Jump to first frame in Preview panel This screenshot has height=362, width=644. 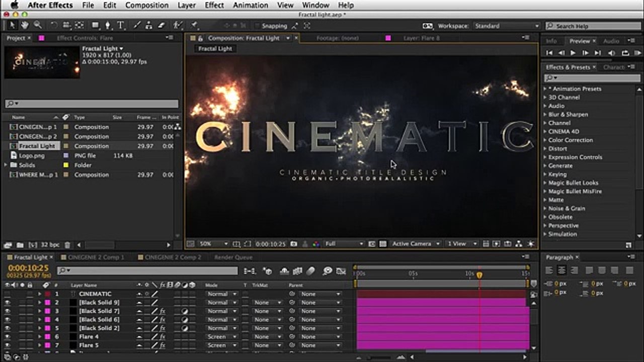pyautogui.click(x=549, y=53)
